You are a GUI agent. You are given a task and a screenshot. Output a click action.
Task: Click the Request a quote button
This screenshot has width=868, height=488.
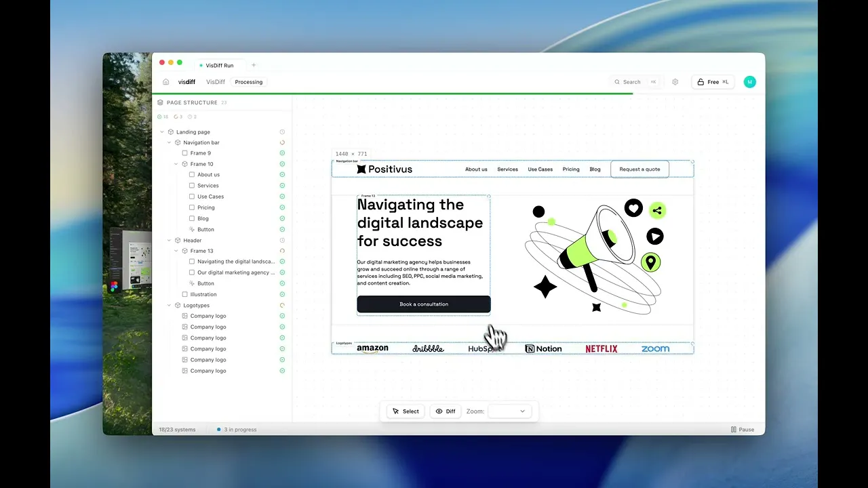tap(639, 169)
